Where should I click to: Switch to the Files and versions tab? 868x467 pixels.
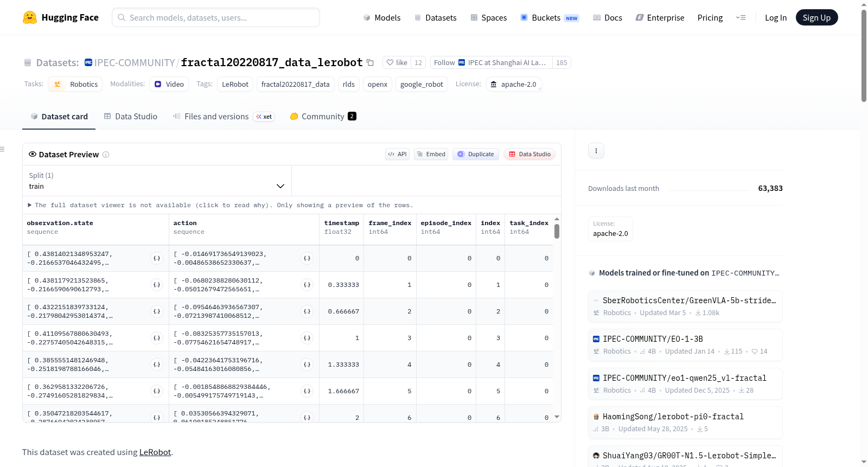point(224,116)
